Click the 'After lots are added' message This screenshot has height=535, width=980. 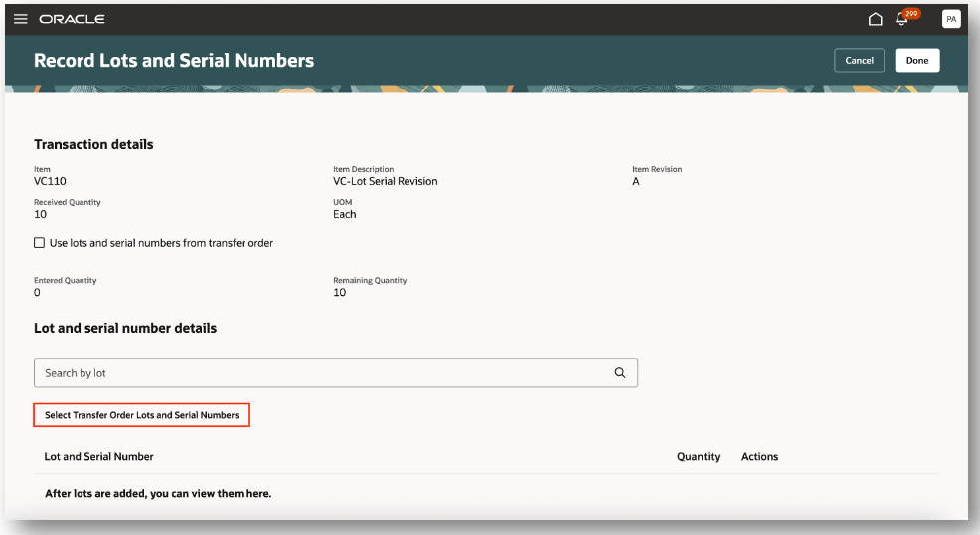[158, 494]
